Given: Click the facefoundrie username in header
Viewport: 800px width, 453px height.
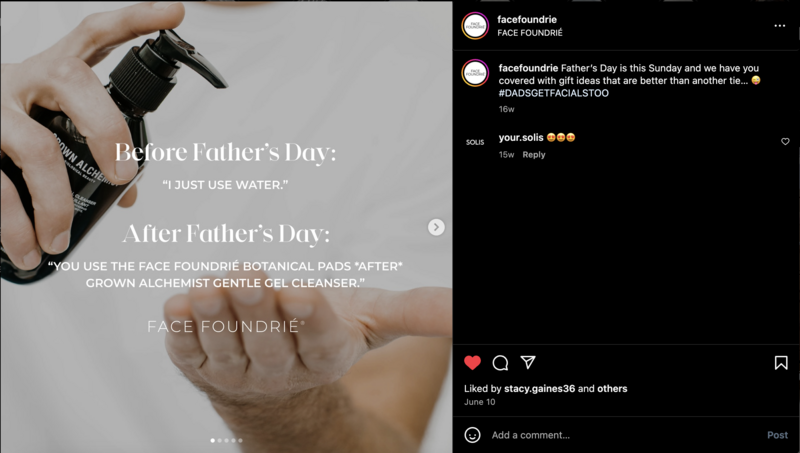Looking at the screenshot, I should pos(527,19).
